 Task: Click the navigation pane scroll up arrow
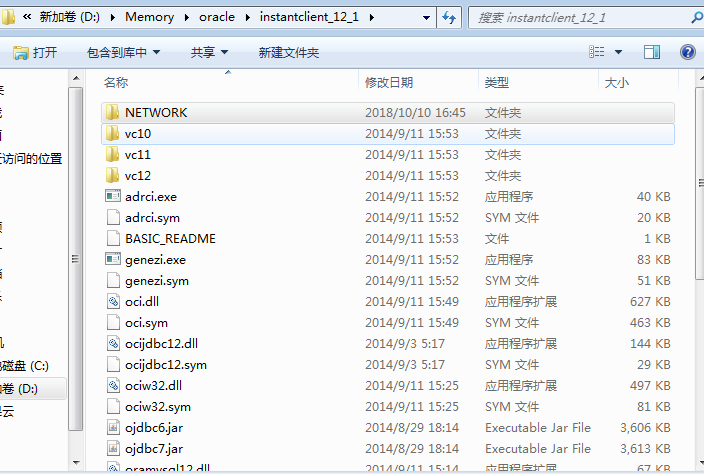(x=76, y=79)
